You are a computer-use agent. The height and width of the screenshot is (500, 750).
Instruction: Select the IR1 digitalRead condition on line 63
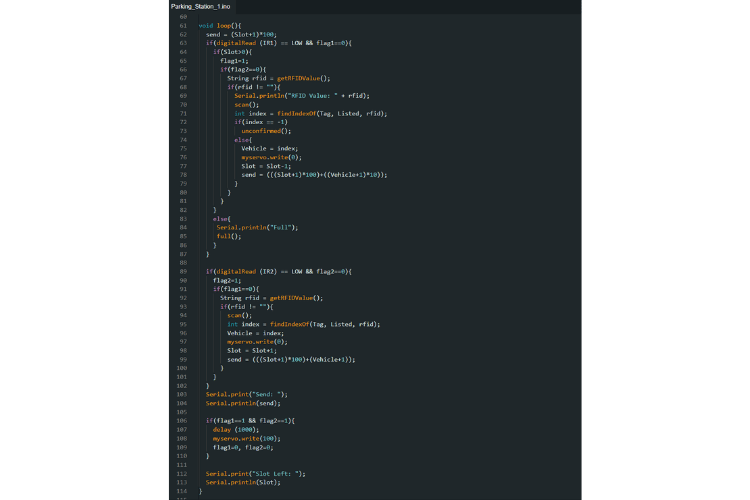coord(279,43)
